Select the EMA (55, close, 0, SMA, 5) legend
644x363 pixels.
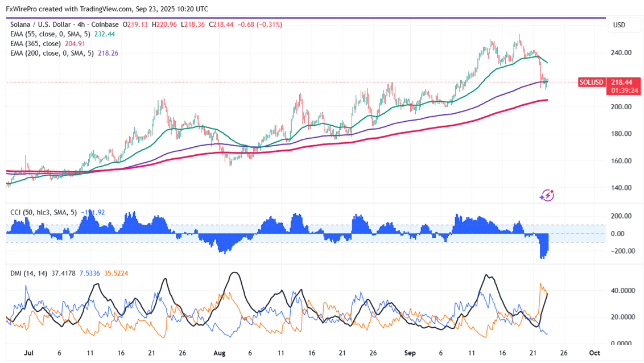click(x=51, y=34)
